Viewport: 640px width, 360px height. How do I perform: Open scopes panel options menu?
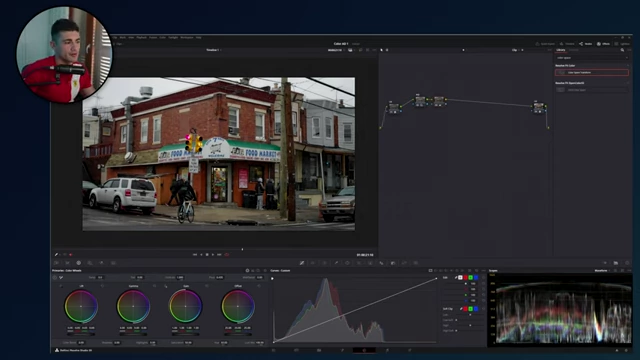(x=629, y=271)
